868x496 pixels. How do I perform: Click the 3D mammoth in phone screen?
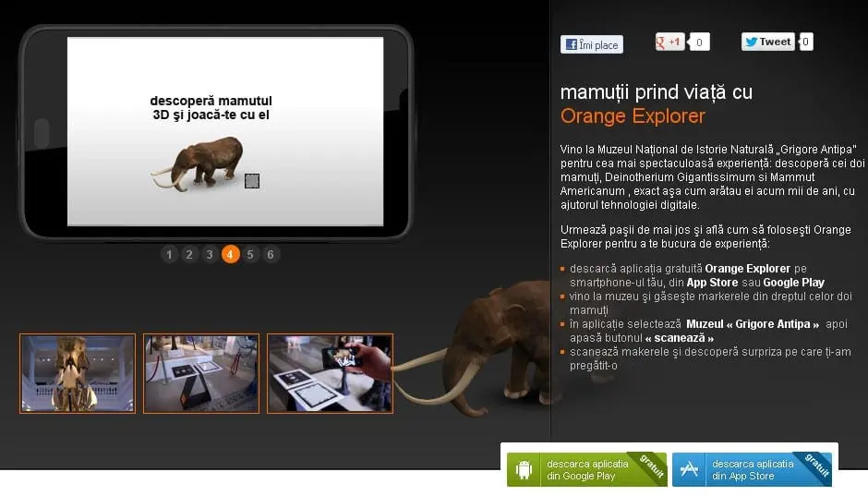(x=199, y=163)
